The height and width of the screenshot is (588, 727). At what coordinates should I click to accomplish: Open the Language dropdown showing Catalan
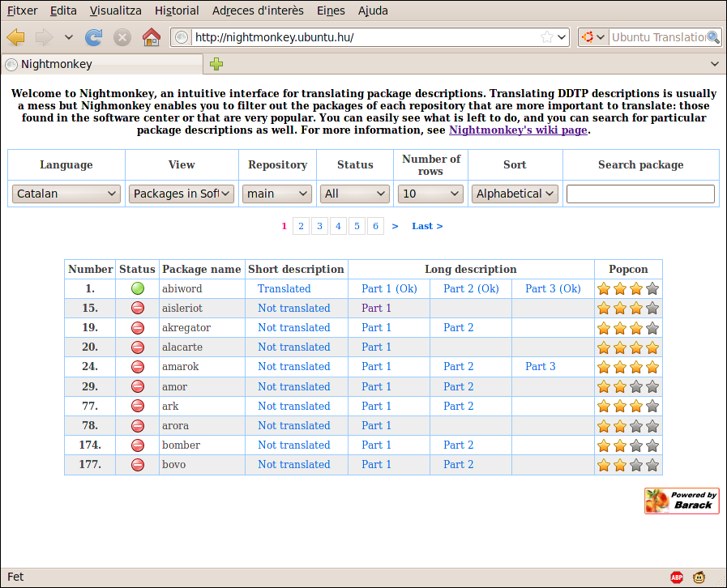point(66,194)
